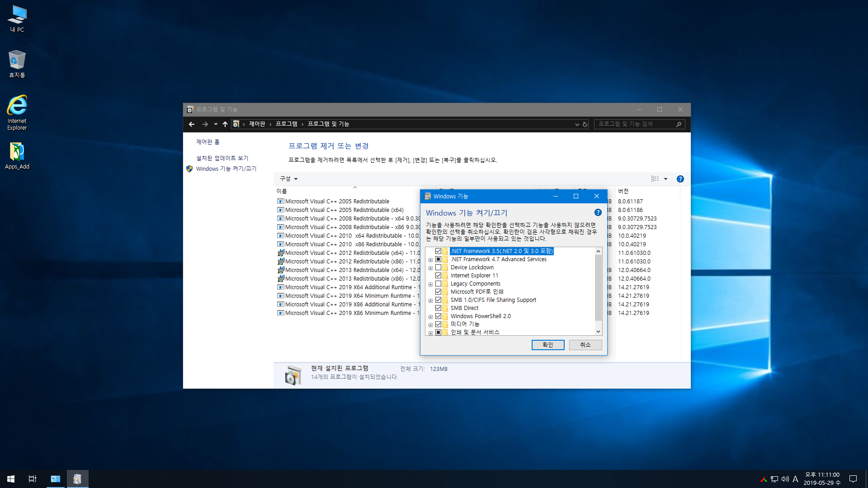
Task: Click Windows 기능 켜기/끄기 link
Action: [226, 169]
